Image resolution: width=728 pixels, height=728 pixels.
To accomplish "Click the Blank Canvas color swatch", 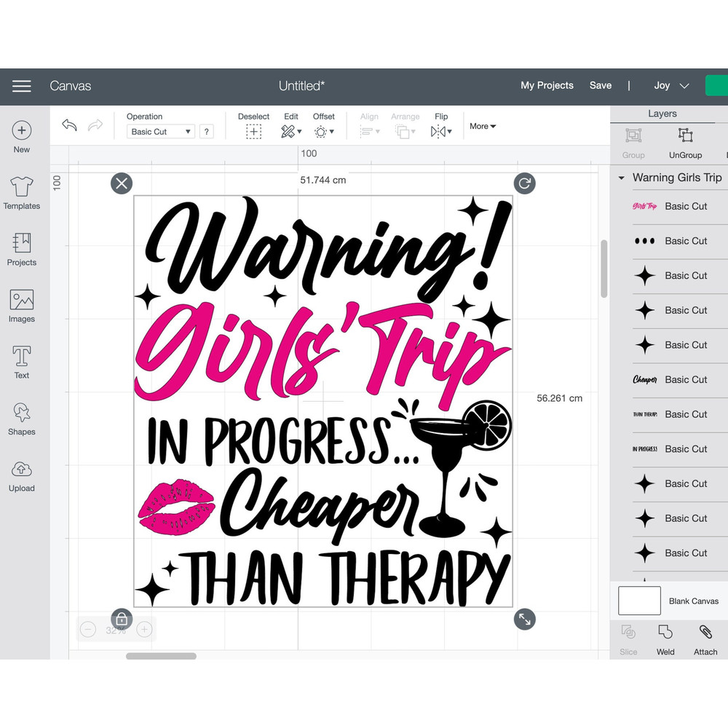I will click(x=639, y=601).
